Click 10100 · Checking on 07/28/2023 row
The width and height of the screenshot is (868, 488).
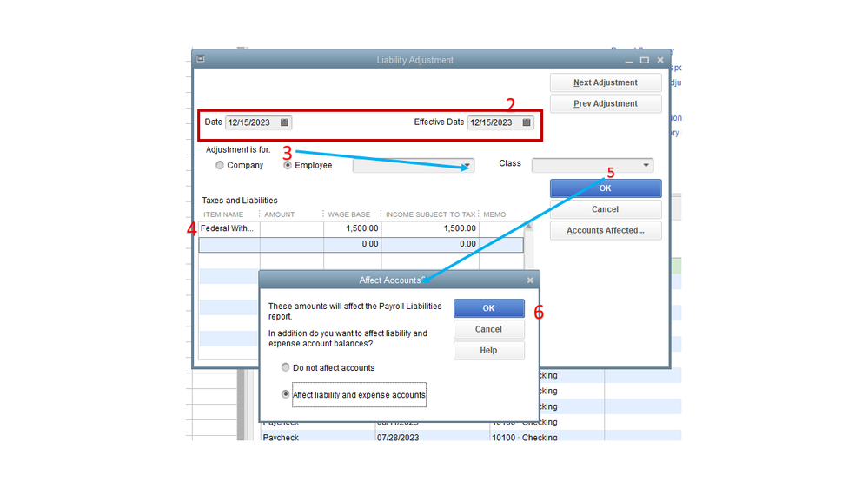[525, 437]
